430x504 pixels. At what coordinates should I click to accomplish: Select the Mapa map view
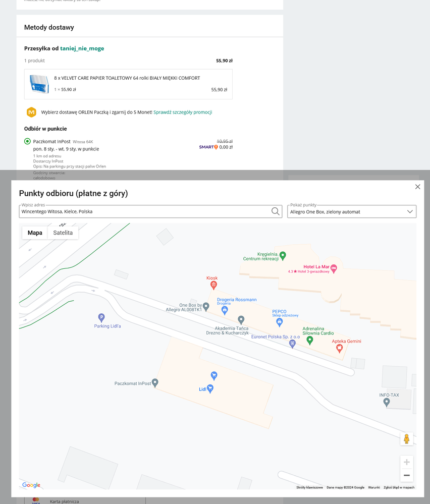click(x=35, y=233)
